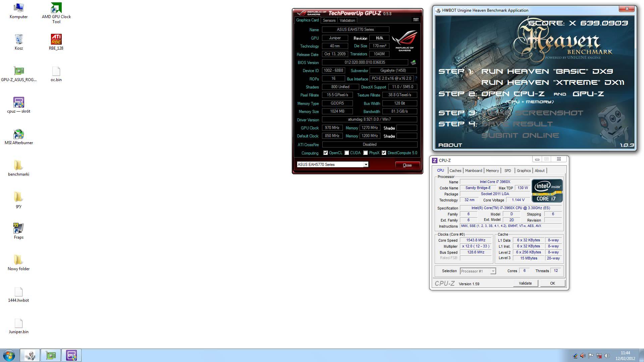
Task: Switch to GPU-Z Graphics Card tab
Action: pyautogui.click(x=307, y=20)
